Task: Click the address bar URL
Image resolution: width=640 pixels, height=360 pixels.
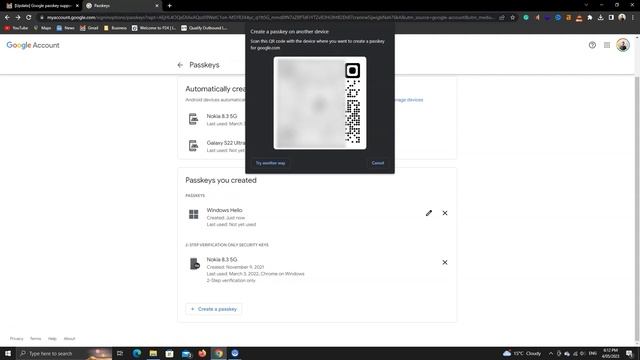Action: (269, 18)
